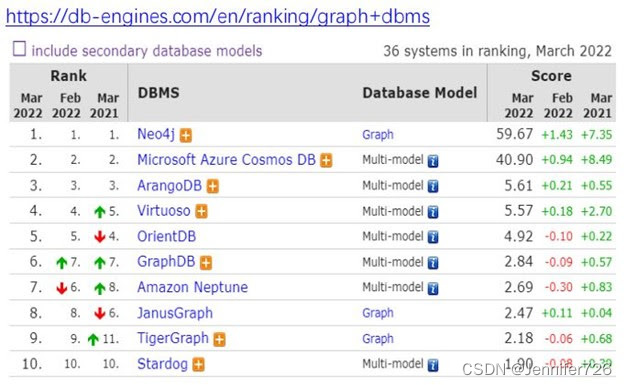Open the Neo4j DBMS link
This screenshot has width=627, height=385.
tap(156, 135)
